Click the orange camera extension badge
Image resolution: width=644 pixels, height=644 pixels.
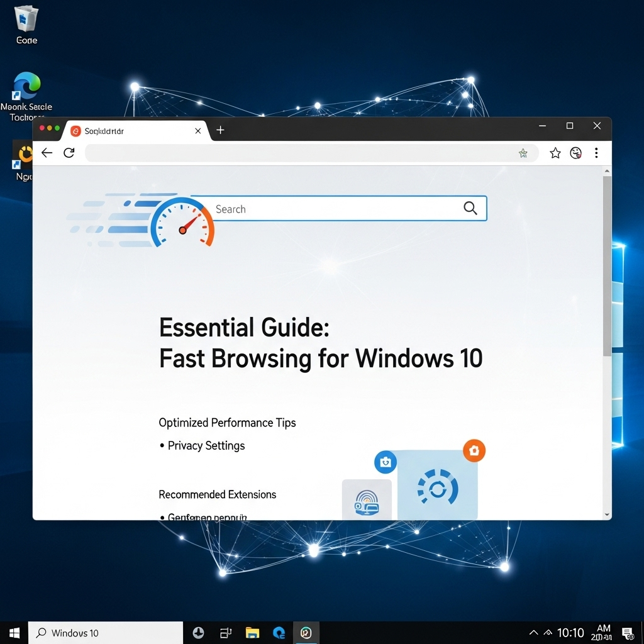pyautogui.click(x=474, y=450)
